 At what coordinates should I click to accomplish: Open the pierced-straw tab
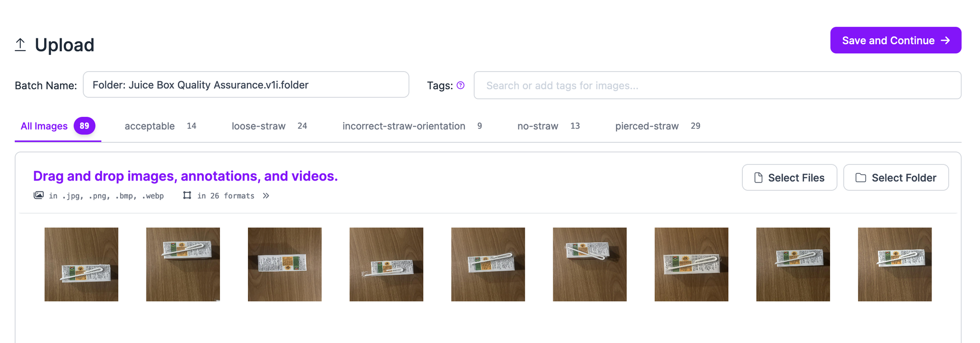(x=658, y=126)
